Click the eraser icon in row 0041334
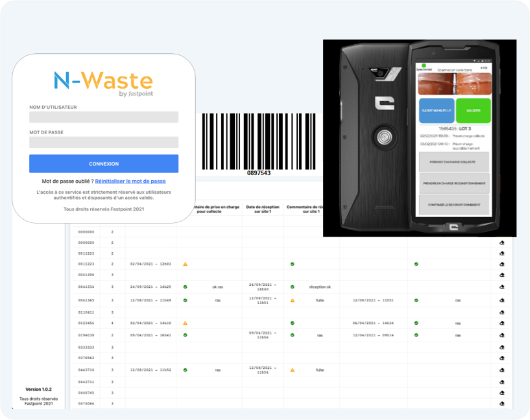This screenshot has width=530, height=420. click(502, 286)
